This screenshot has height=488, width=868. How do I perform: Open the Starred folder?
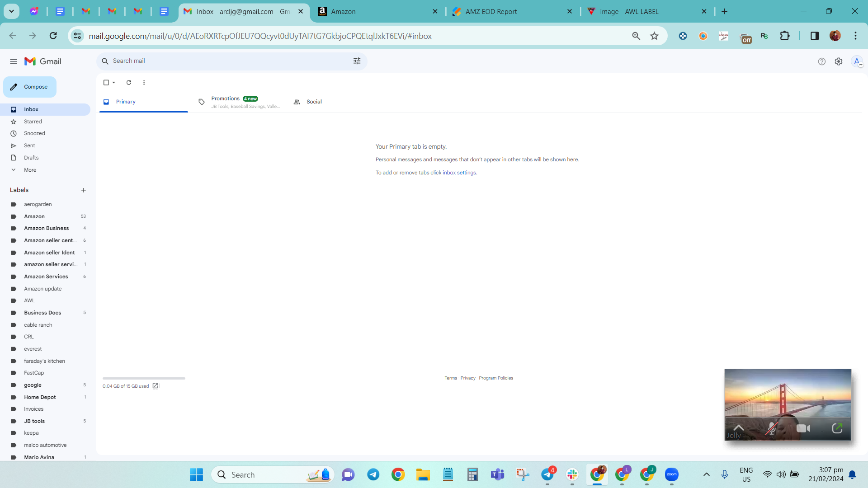(45, 122)
